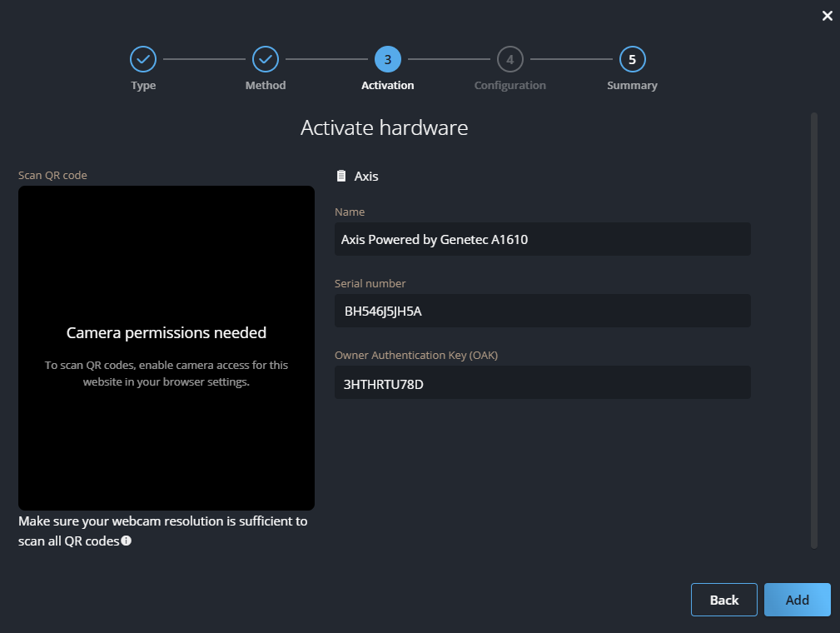Viewport: 840px width, 633px height.
Task: Click the 'Method' step label
Action: click(266, 86)
